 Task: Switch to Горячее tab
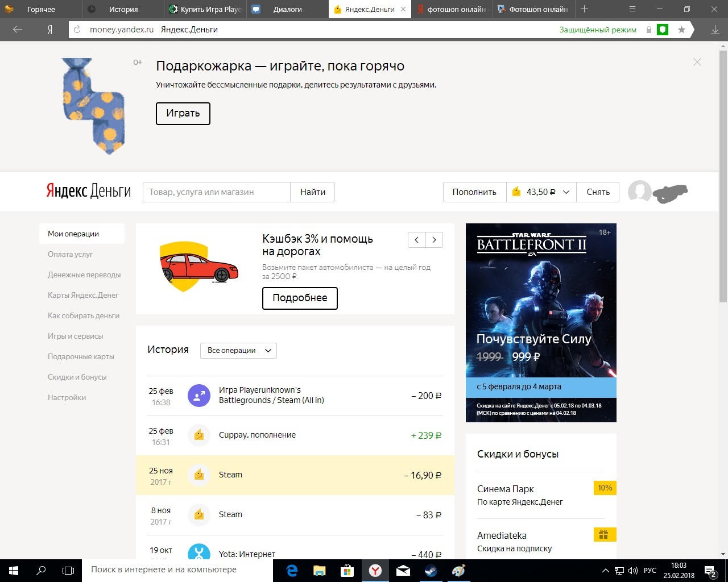point(41,9)
